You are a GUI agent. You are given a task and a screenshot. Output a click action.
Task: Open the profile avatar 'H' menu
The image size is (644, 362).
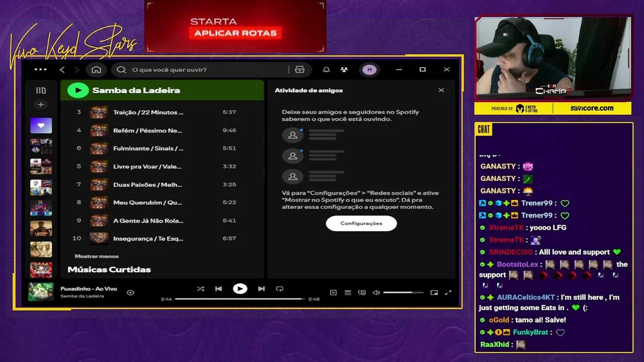click(x=370, y=70)
